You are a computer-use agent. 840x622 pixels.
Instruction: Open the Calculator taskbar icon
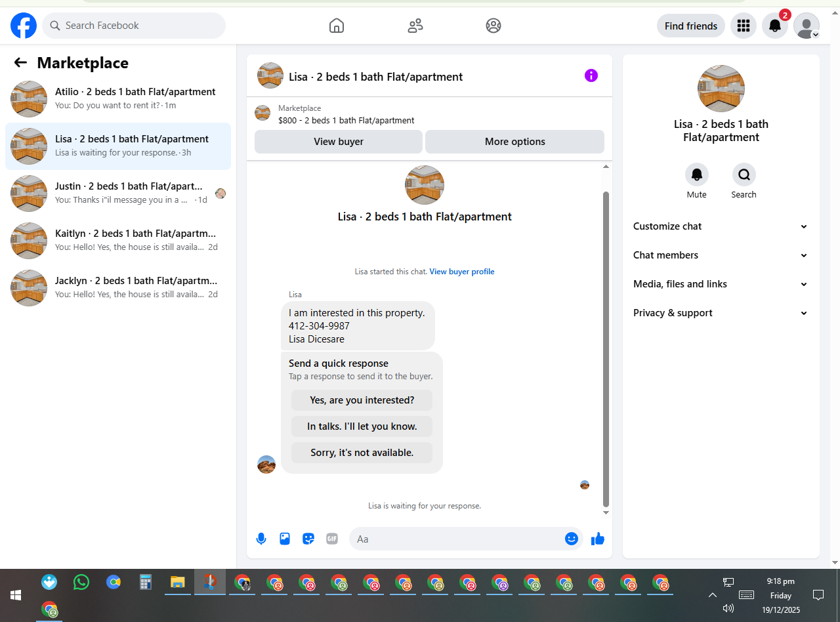(146, 582)
